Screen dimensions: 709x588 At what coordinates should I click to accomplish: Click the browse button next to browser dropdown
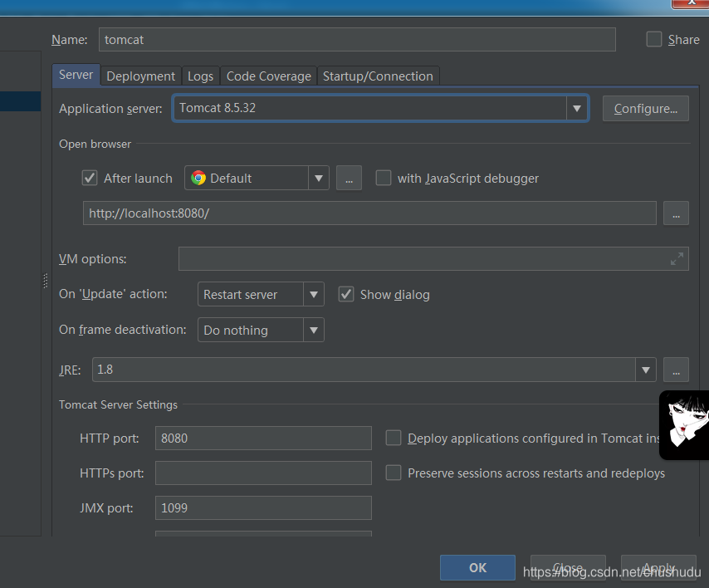pos(349,178)
